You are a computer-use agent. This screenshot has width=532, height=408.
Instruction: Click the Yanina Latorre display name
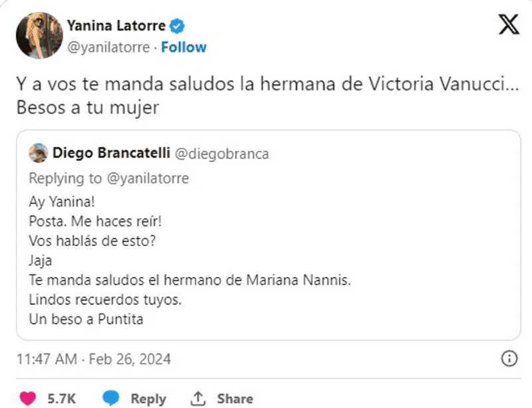116,26
